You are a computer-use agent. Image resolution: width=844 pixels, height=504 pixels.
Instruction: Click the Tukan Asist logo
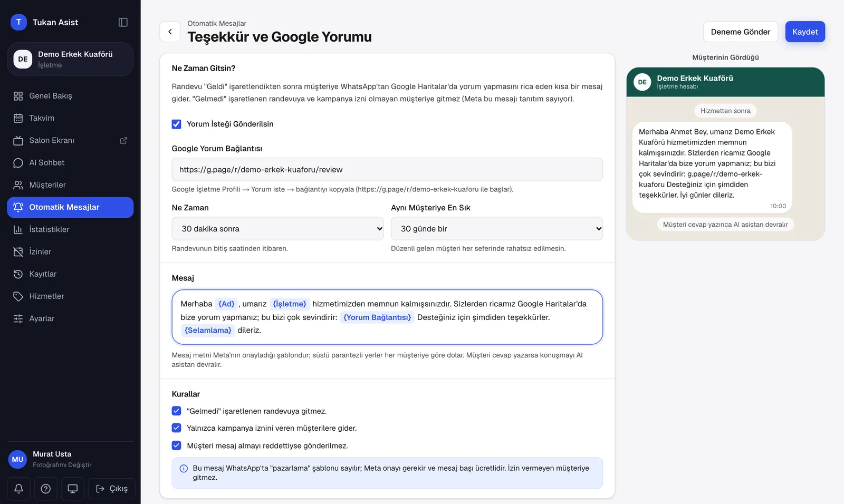(x=18, y=22)
